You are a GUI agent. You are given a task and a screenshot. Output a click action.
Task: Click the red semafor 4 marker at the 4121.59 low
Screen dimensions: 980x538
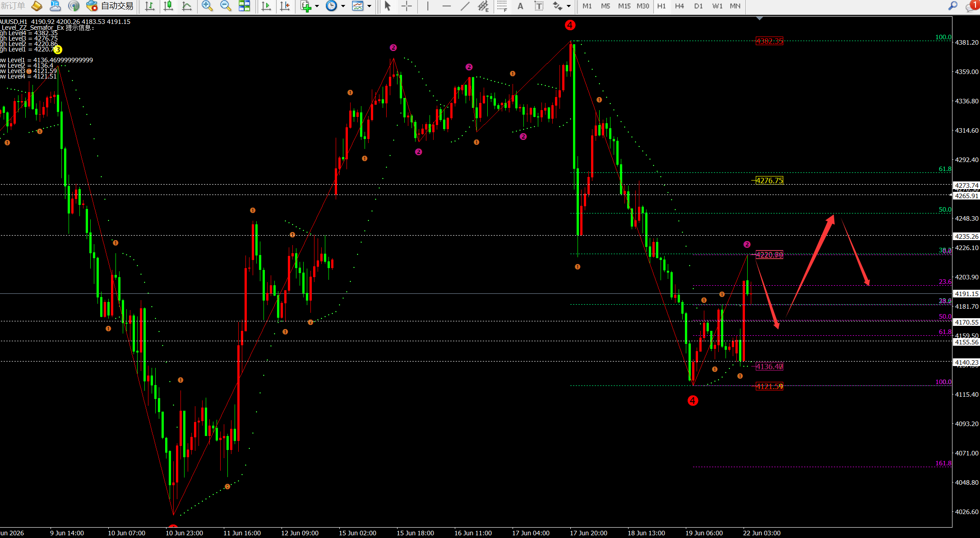point(693,400)
